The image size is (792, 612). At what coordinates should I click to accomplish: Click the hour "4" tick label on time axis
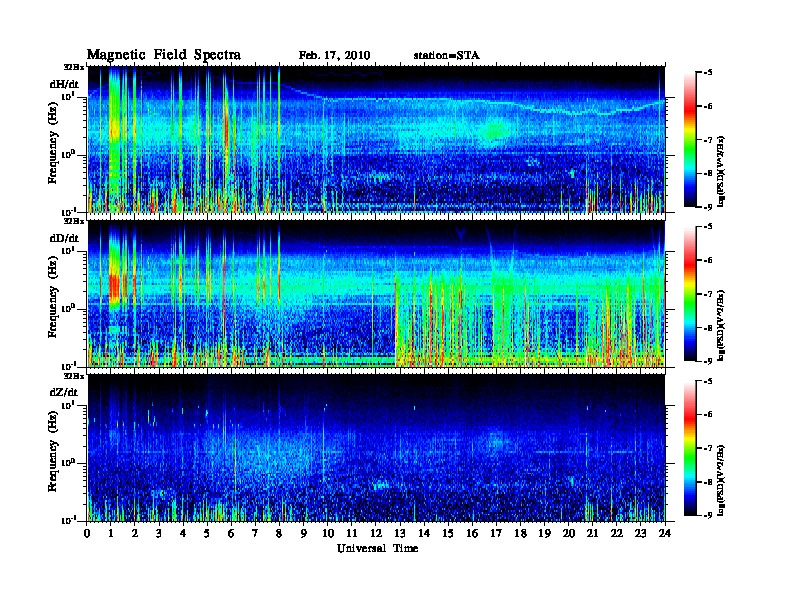click(183, 534)
